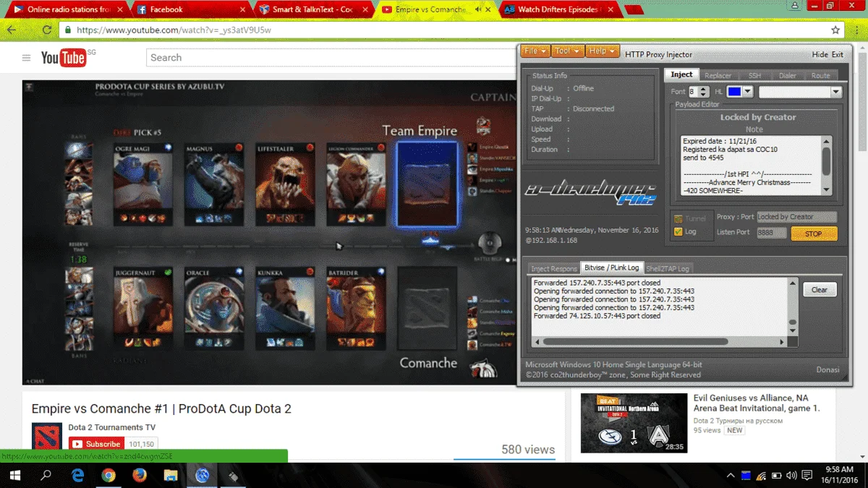Open the YouTube hamburger guide menu

pyautogui.click(x=26, y=58)
